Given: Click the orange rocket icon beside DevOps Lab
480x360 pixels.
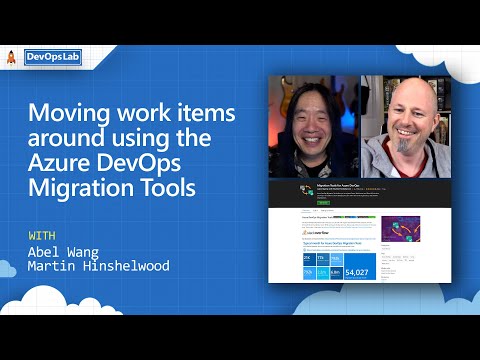Looking at the screenshot, I should click(11, 57).
